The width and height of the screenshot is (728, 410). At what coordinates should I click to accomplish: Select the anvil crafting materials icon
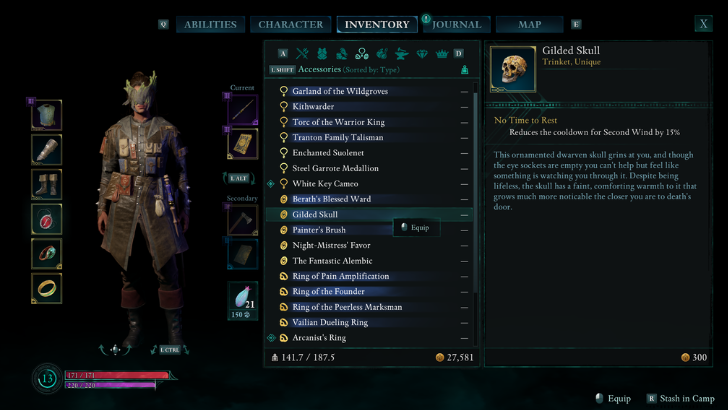point(402,54)
